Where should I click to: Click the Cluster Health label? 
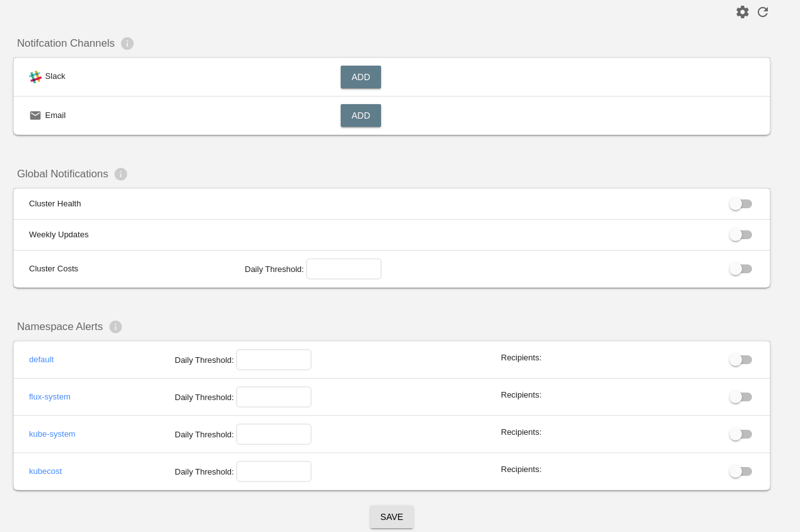point(55,204)
